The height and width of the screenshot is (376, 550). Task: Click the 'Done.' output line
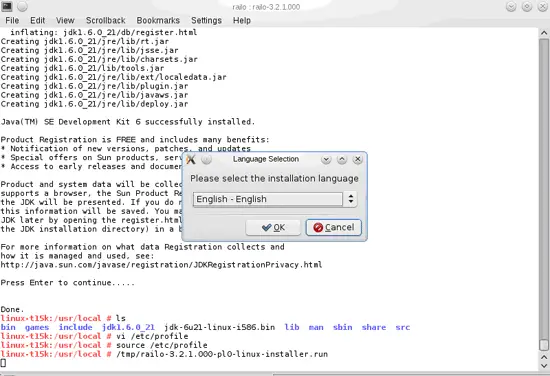point(12,309)
